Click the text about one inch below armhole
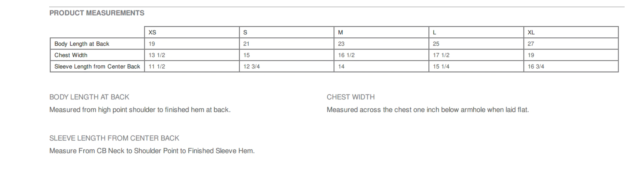This screenshot has width=644, height=171. pos(428,110)
